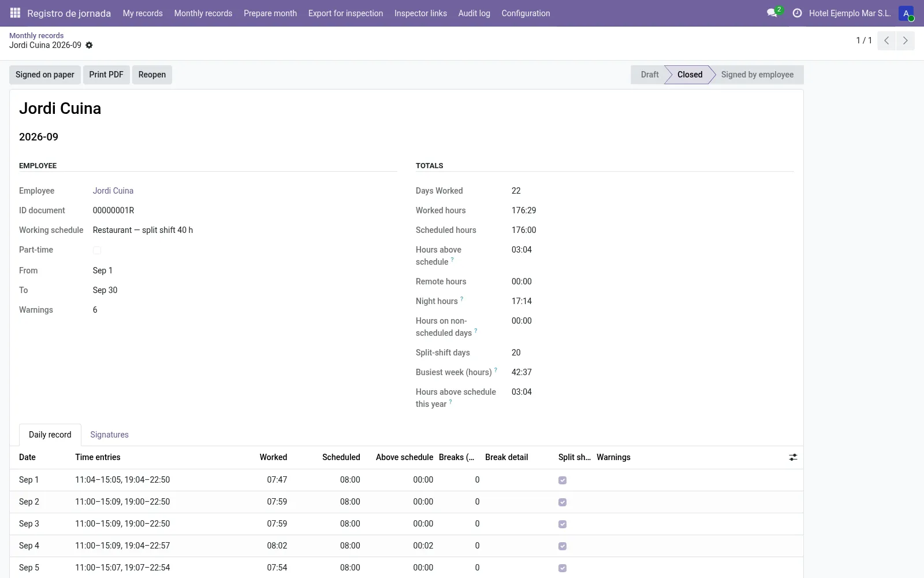Open column settings adjust icon

[793, 457]
